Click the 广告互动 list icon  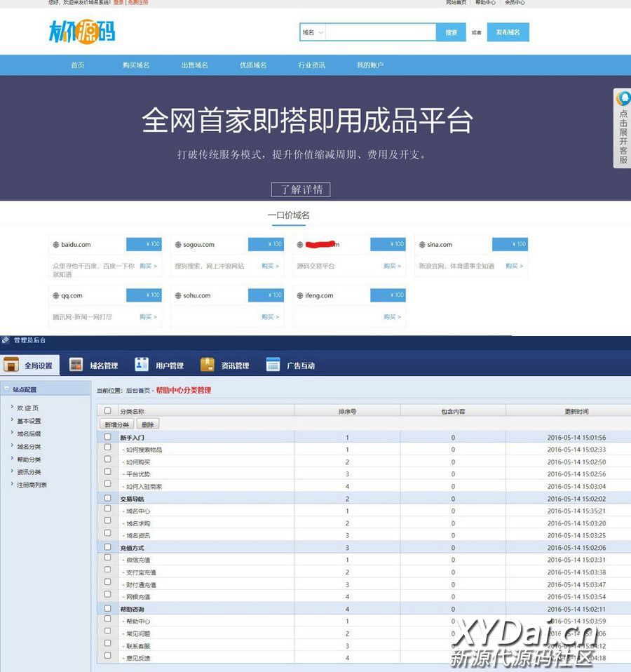[273, 365]
